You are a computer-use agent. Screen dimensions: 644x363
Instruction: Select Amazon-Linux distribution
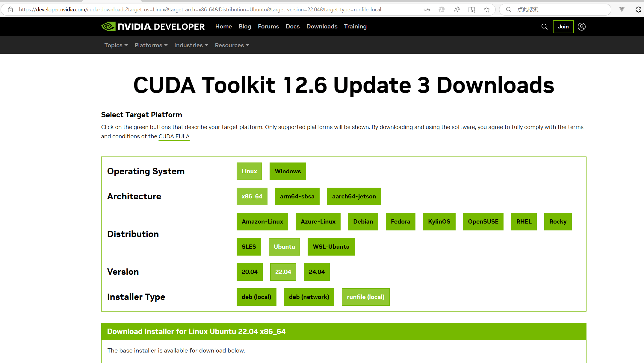click(x=262, y=221)
